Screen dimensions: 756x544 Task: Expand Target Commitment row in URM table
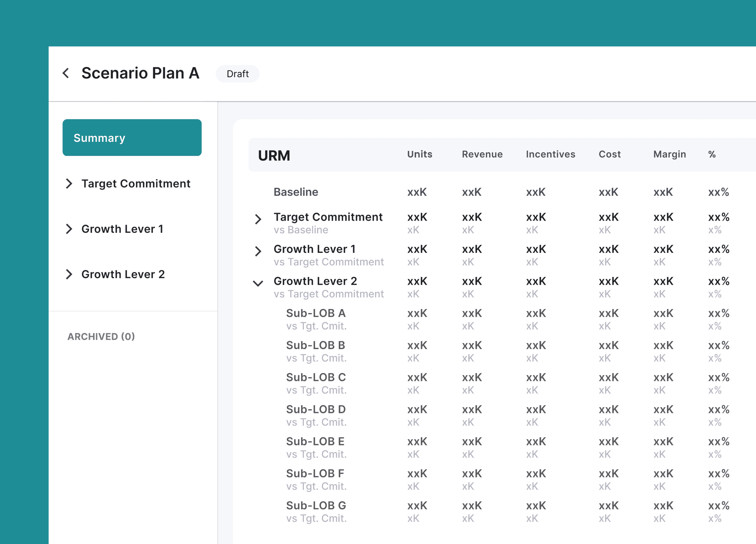(x=258, y=219)
